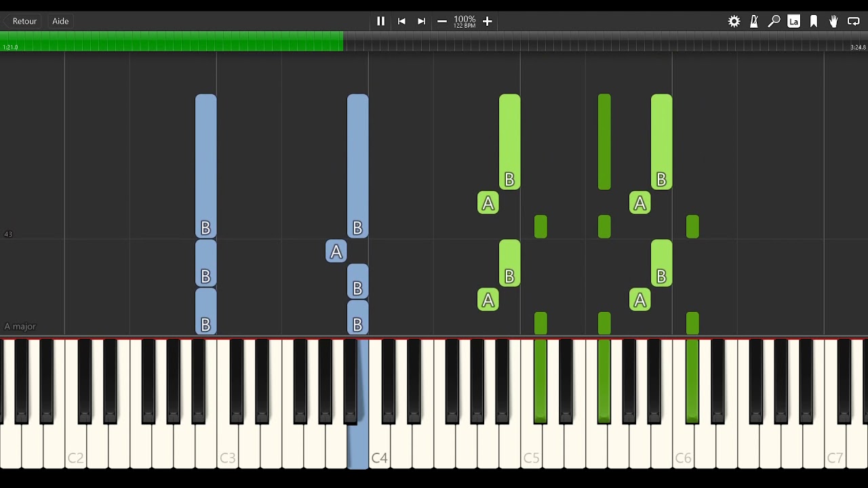Click the measure number 43 label
The height and width of the screenshot is (488, 868).
(8, 234)
